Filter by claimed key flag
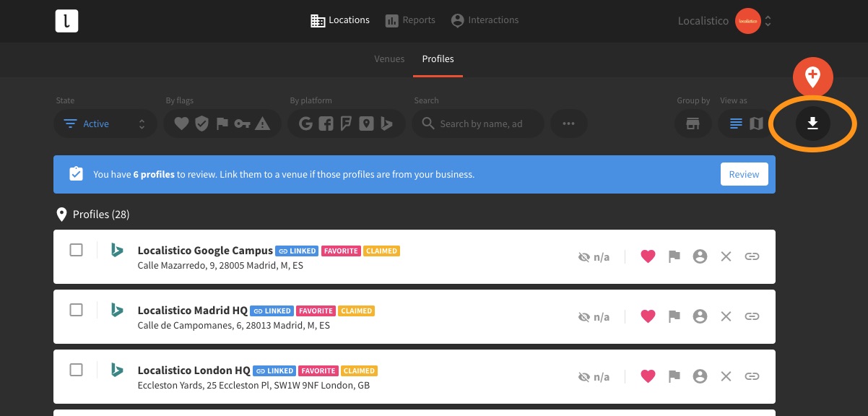This screenshot has height=416, width=868. [242, 124]
